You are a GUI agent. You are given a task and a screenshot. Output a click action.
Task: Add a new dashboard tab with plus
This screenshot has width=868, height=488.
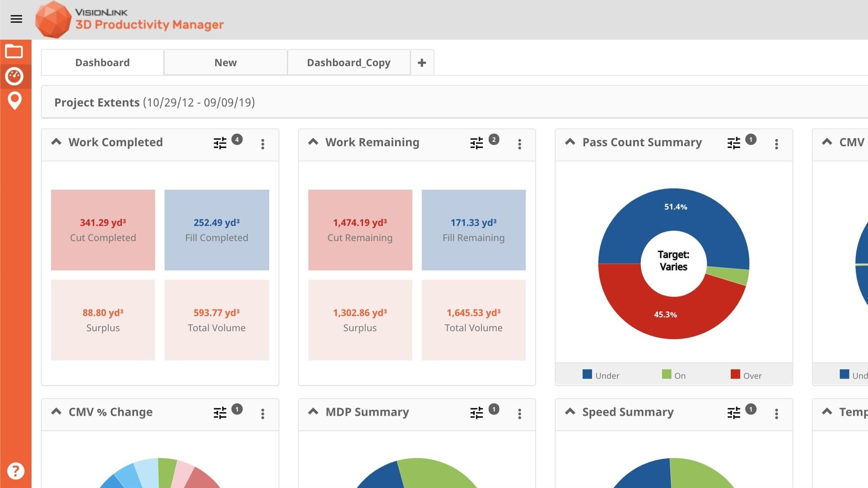pos(422,62)
